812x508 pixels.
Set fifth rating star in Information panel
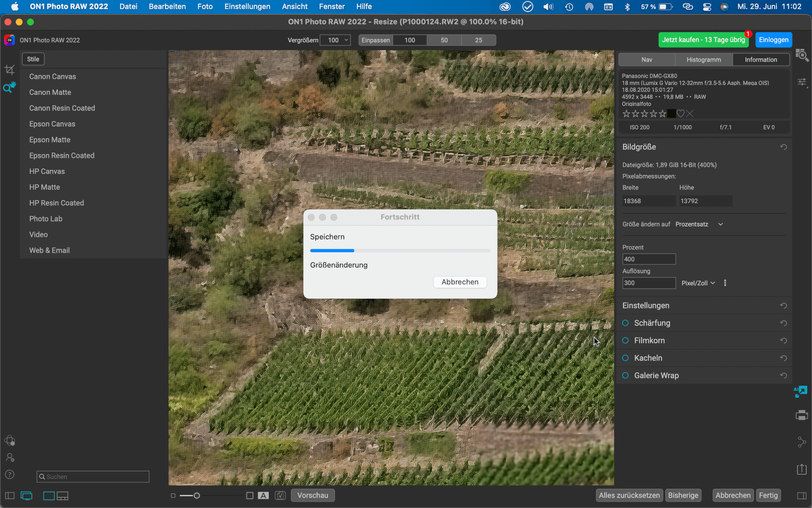tap(663, 114)
